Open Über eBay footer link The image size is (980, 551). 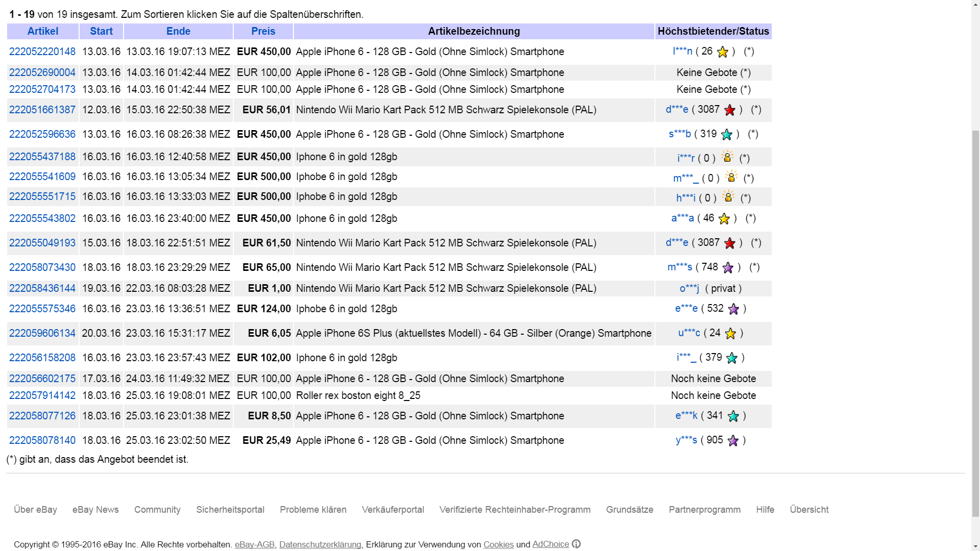[35, 510]
